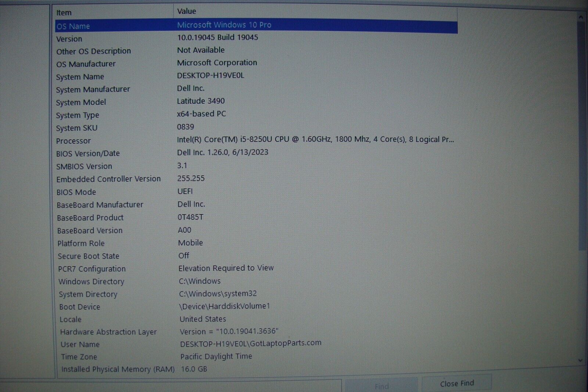Select the System Type row
The width and height of the screenshot is (588, 392).
point(257,115)
